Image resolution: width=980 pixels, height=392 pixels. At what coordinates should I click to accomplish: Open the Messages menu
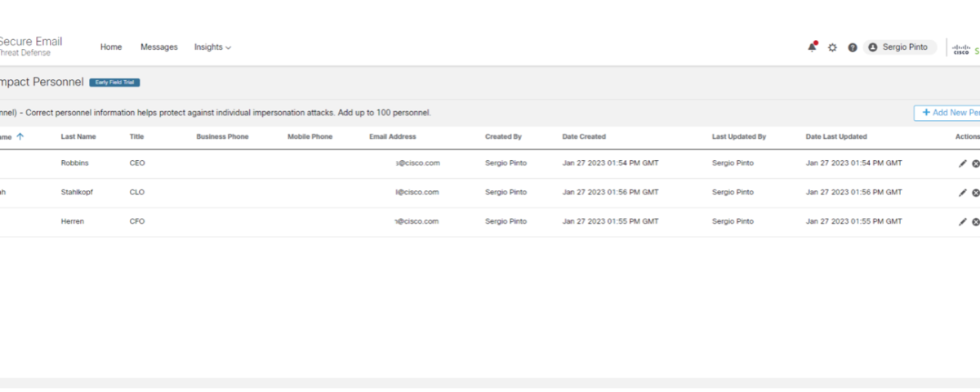point(158,47)
